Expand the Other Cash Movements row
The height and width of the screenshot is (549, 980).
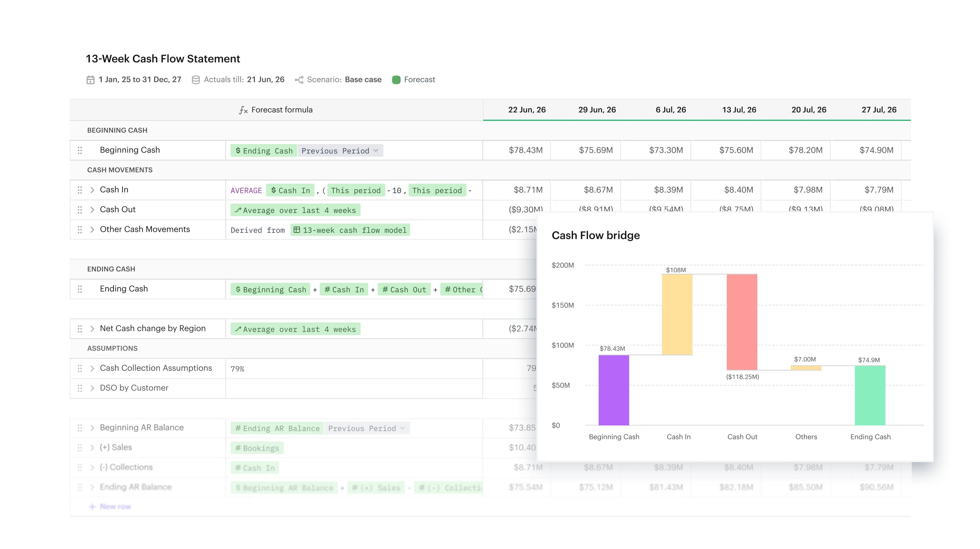pos(92,230)
